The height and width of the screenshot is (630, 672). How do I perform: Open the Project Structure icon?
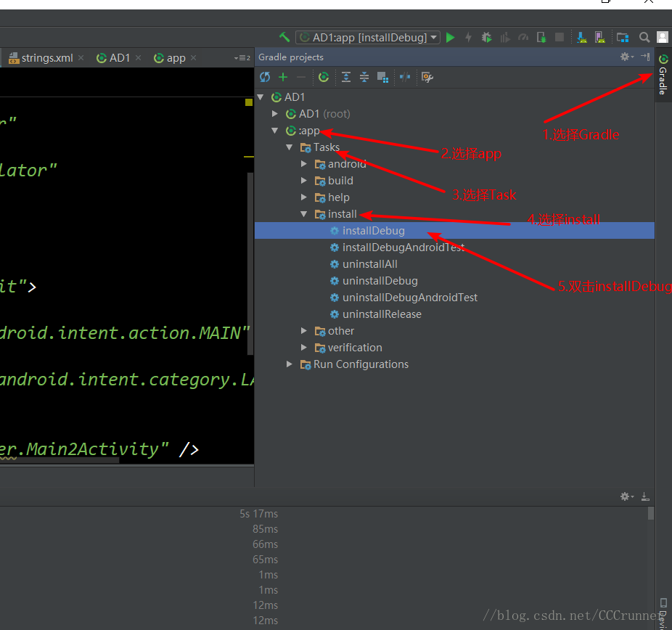622,37
